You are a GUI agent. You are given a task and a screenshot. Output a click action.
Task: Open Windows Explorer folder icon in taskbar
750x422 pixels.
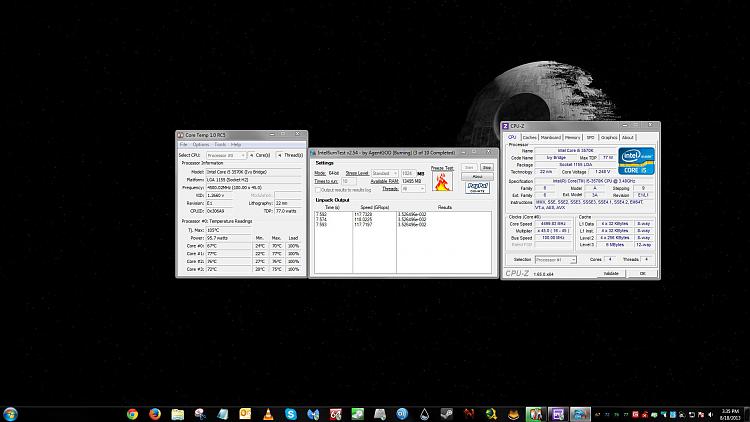point(177,414)
